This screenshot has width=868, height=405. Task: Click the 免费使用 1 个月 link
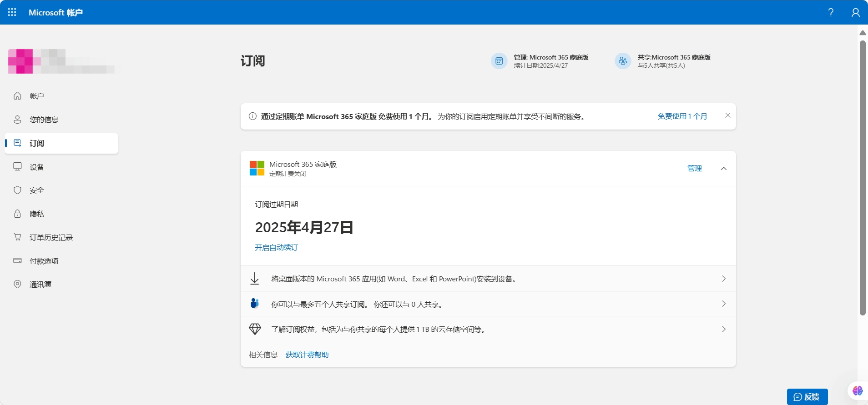[x=682, y=116]
